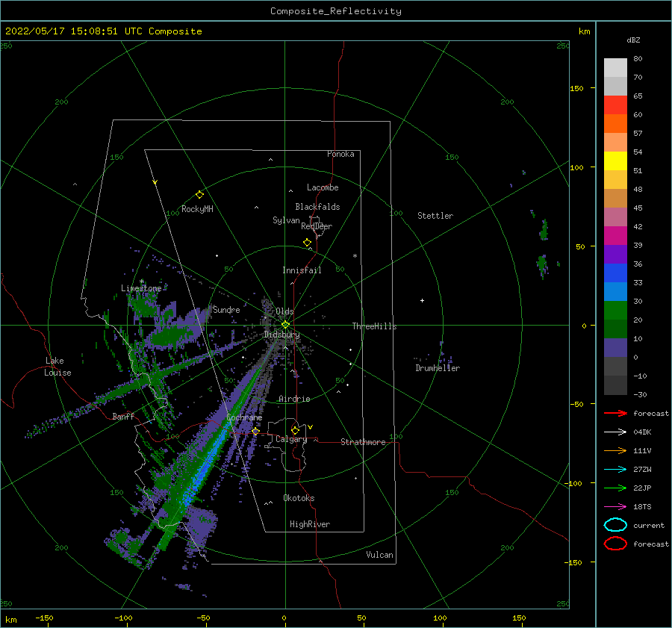The width and height of the screenshot is (672, 628).
Task: Click the red forecast ellipse icon
Action: (615, 544)
